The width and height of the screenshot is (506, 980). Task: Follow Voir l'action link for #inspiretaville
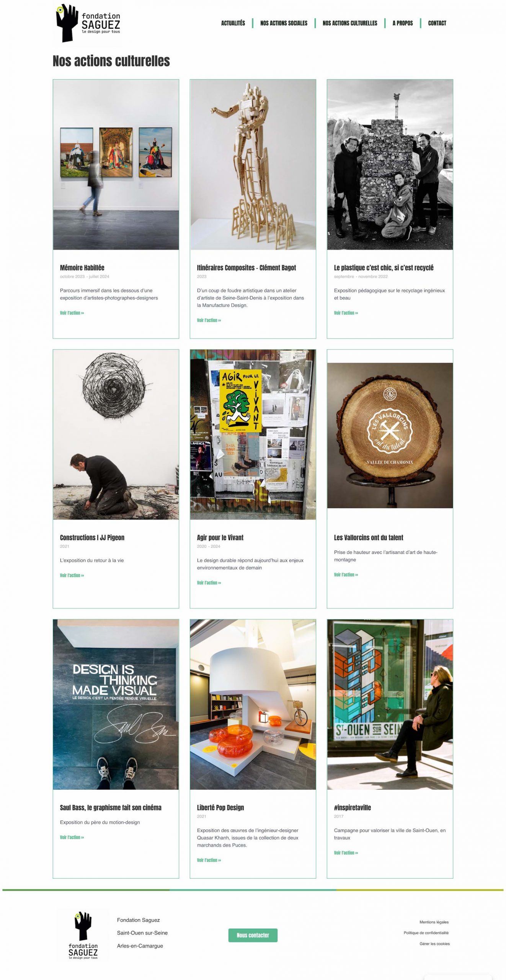[x=346, y=853]
